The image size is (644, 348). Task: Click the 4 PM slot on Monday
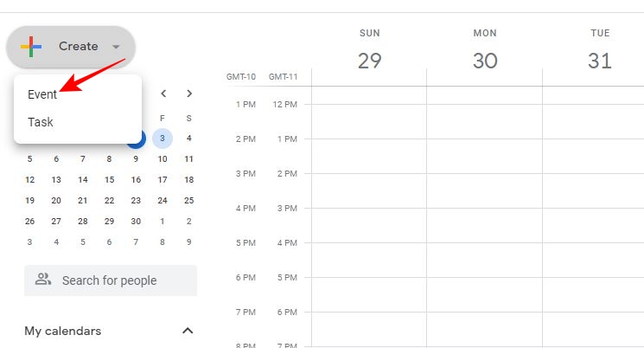[485, 225]
